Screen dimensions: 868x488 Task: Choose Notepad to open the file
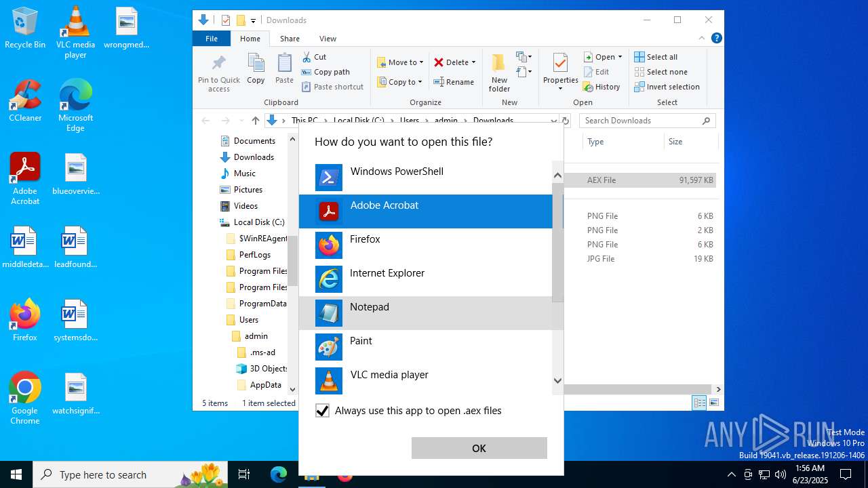click(x=425, y=313)
